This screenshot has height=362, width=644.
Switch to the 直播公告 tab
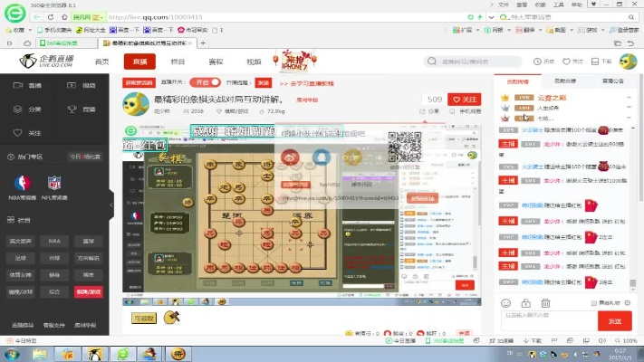coord(613,81)
